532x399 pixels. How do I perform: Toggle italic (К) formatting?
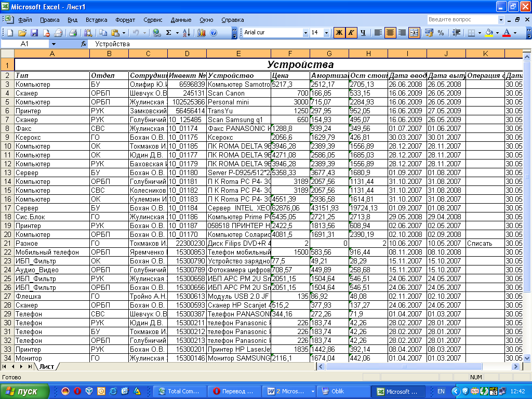pyautogui.click(x=351, y=33)
